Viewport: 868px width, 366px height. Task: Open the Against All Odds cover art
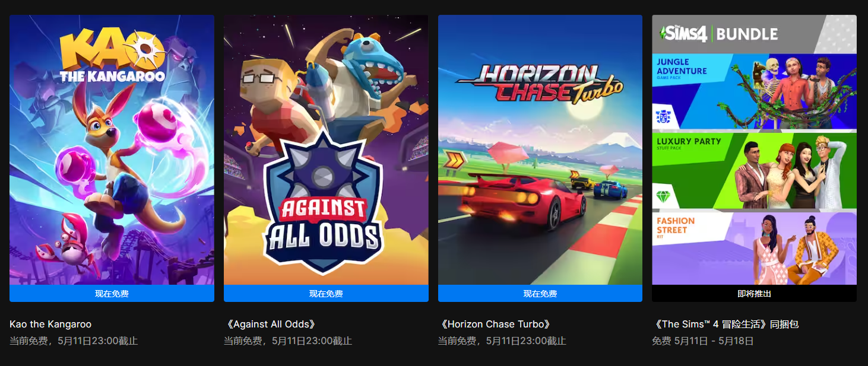point(326,149)
